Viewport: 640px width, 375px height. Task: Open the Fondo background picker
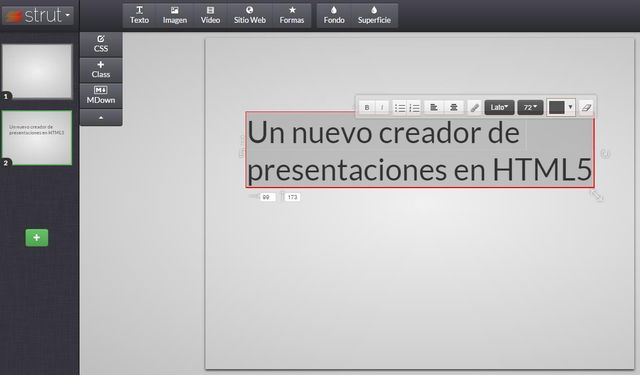pos(334,16)
